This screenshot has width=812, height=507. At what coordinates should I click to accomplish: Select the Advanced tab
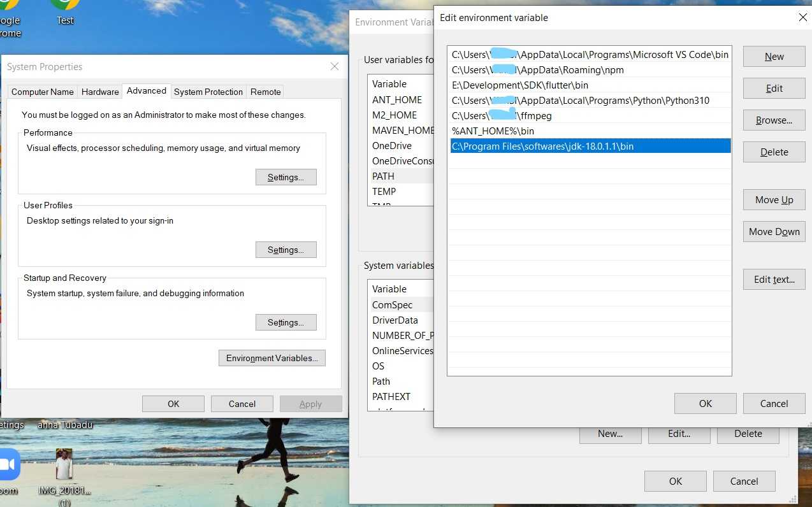tap(147, 90)
